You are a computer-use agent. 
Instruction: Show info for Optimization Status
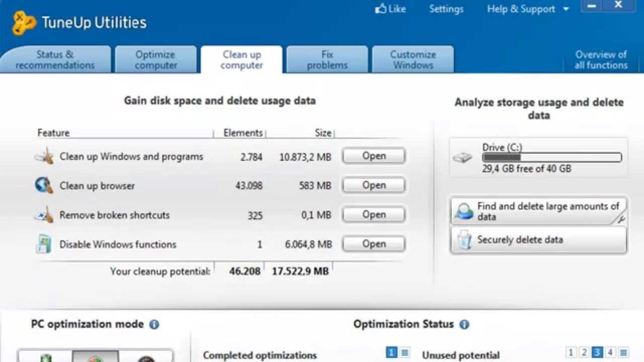coord(464,325)
